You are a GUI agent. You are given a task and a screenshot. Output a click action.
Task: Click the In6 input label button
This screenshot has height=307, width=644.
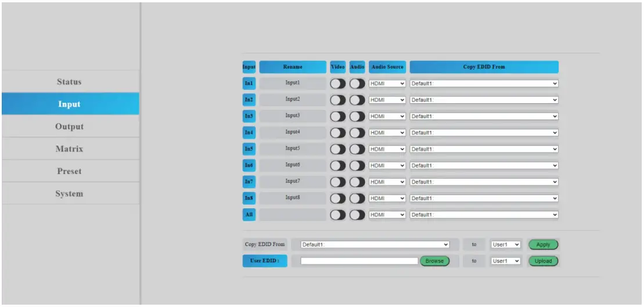[x=249, y=165]
